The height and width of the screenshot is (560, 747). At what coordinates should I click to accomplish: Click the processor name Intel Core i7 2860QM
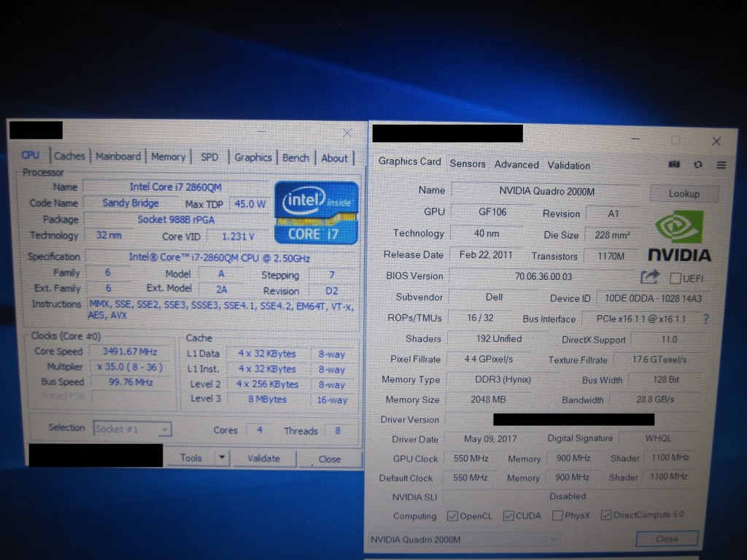tap(176, 187)
